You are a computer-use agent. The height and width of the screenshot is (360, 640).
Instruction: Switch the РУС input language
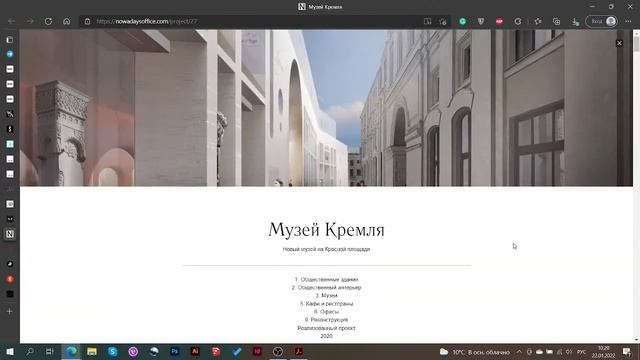click(x=582, y=352)
